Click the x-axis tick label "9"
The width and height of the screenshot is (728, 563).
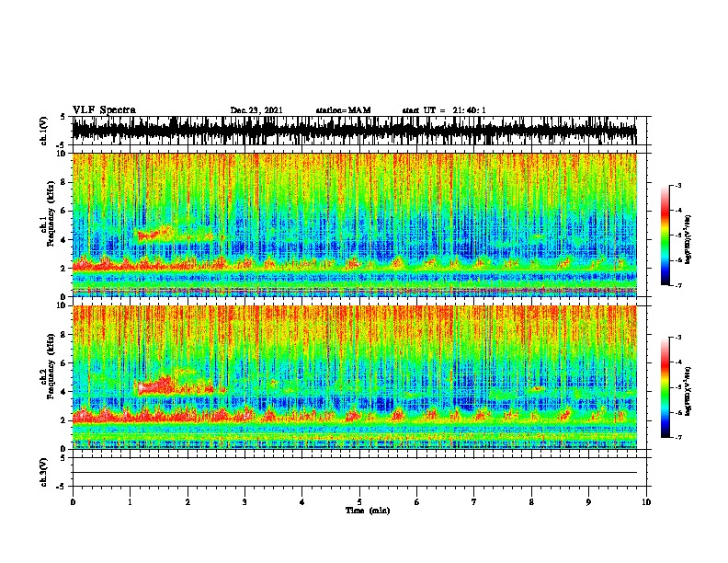(588, 502)
